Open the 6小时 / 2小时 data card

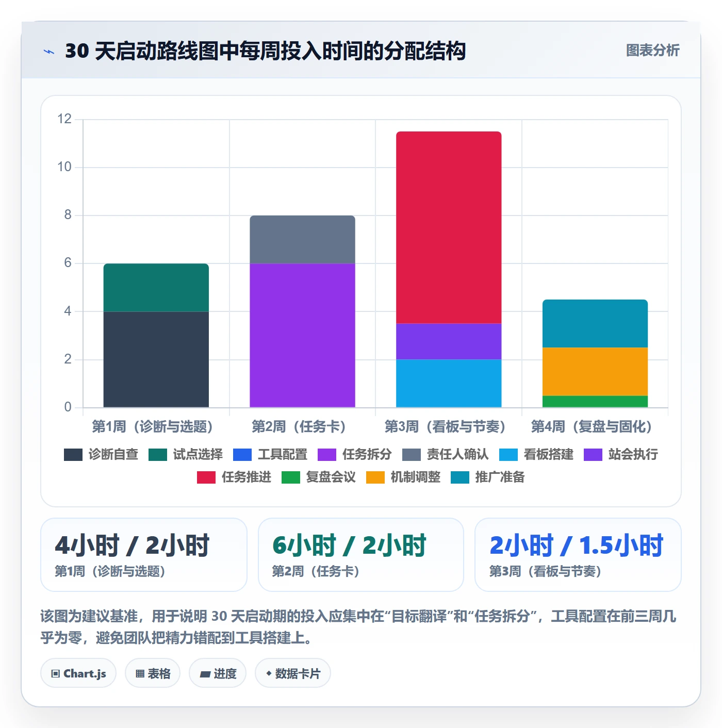[x=361, y=555]
